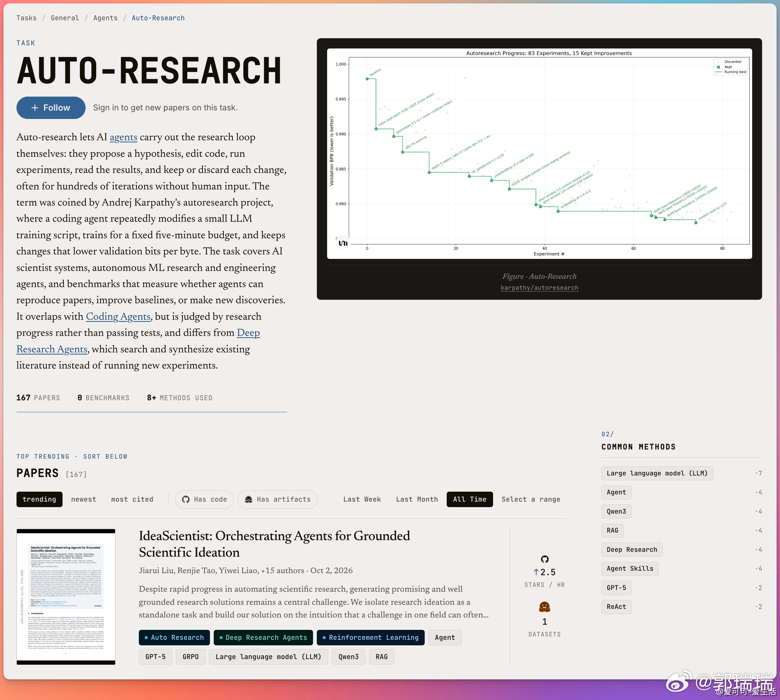Sort papers by newest
The height and width of the screenshot is (700, 780).
[x=83, y=499]
